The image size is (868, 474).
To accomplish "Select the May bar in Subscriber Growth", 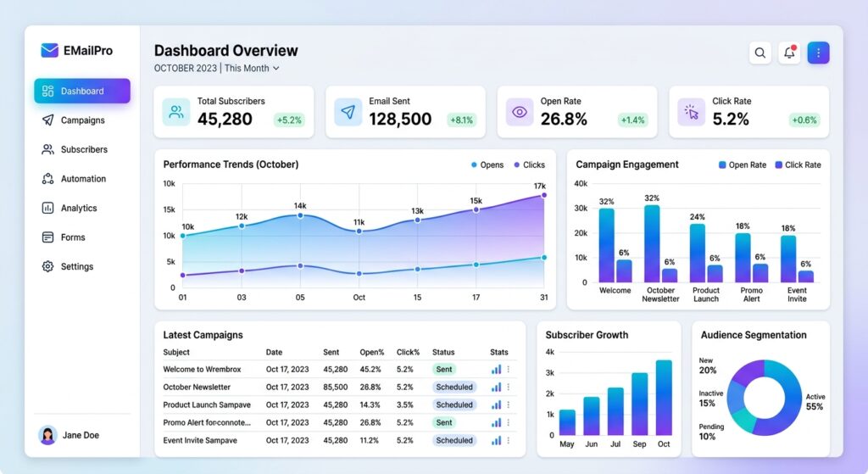I will coord(567,422).
